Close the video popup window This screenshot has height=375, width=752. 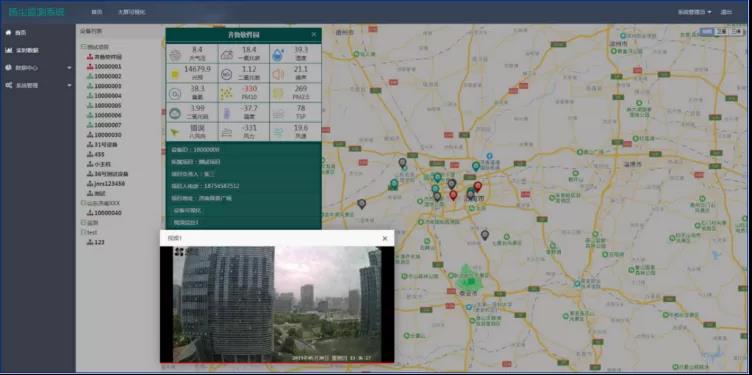385,238
